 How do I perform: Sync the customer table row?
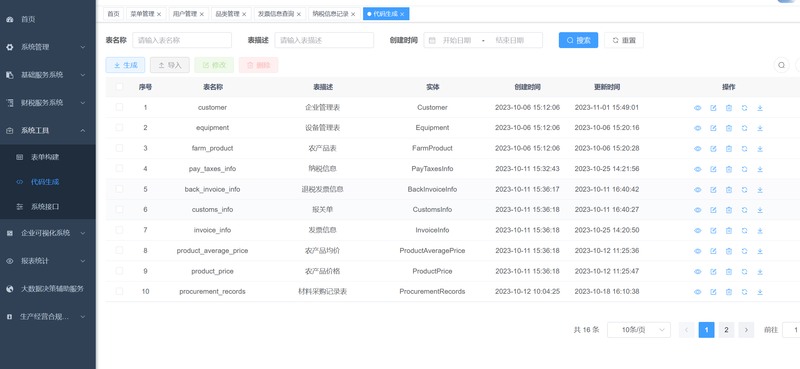(x=744, y=108)
